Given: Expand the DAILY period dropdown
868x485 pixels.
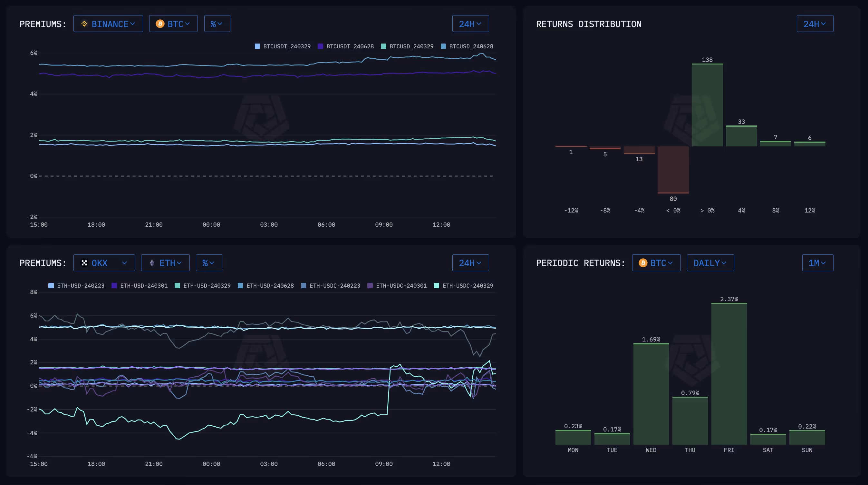Looking at the screenshot, I should pyautogui.click(x=710, y=263).
